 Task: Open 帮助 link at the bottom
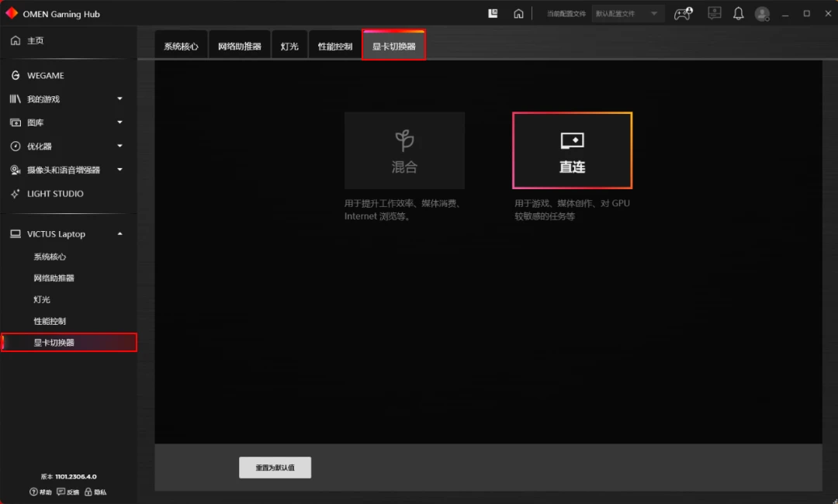coord(40,492)
